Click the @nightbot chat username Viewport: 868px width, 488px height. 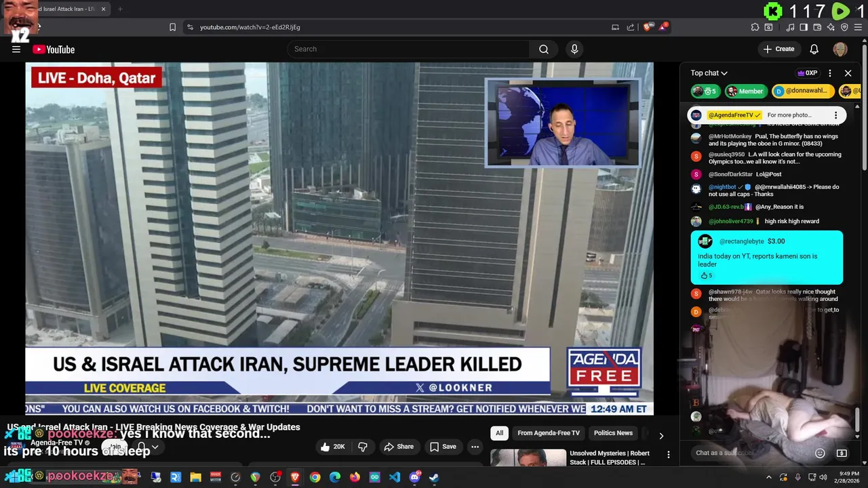(722, 187)
